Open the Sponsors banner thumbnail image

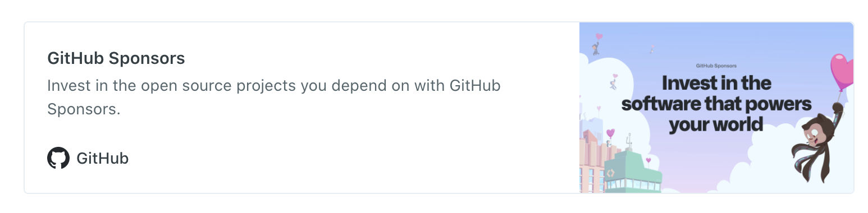tap(716, 108)
